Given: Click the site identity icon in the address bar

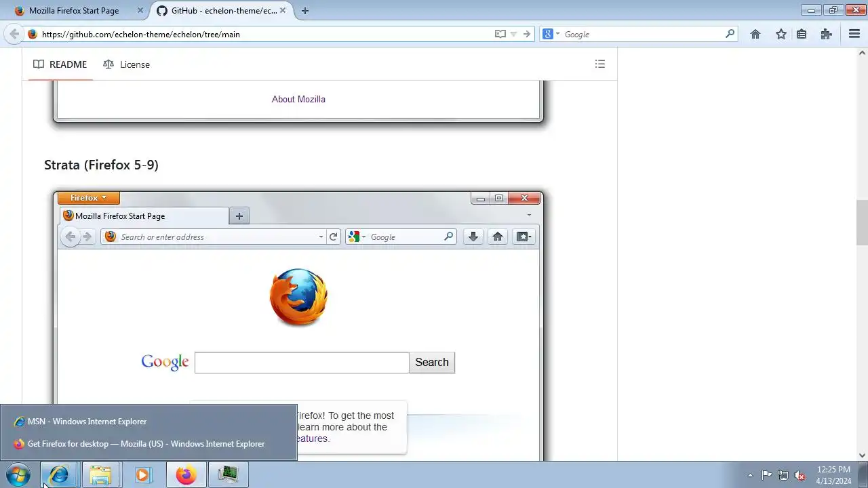Looking at the screenshot, I should tap(32, 34).
